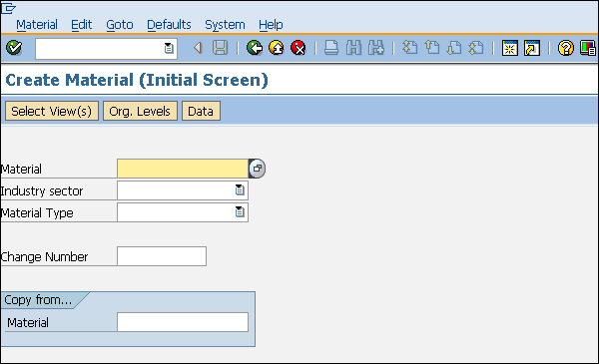The image size is (599, 364).
Task: Open Help with the yellow question mark
Action: tap(565, 48)
